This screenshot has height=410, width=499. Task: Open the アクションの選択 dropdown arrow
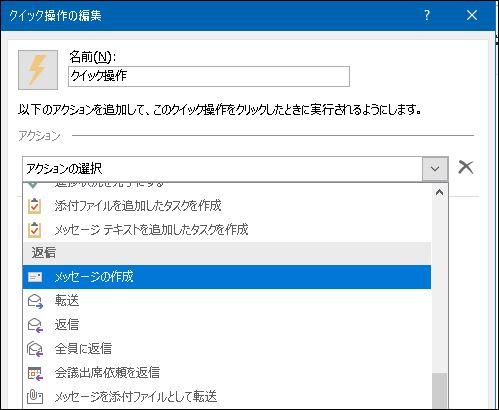435,169
